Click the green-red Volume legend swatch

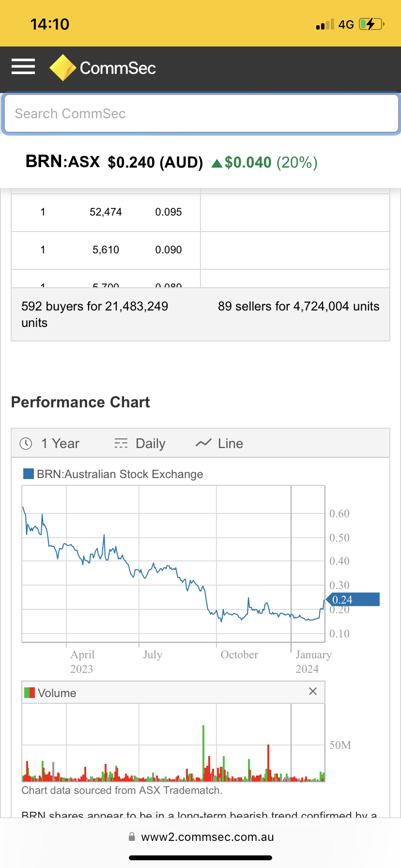point(30,693)
